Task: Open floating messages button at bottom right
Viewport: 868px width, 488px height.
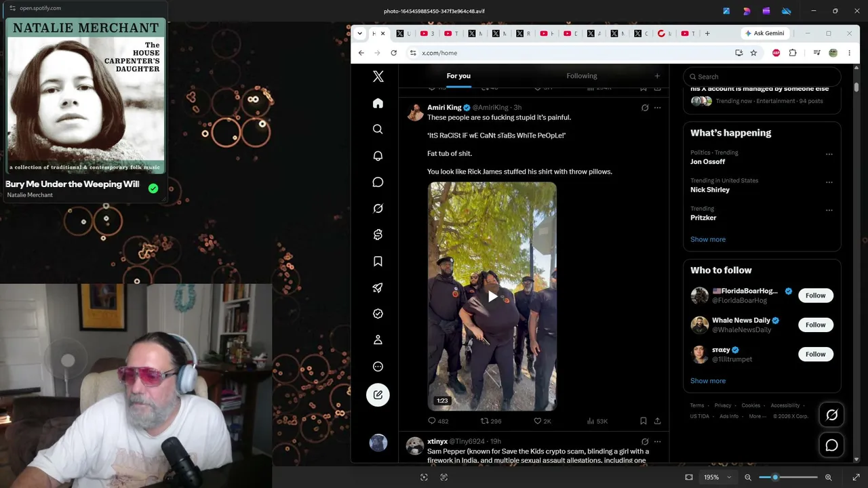Action: [x=832, y=445]
